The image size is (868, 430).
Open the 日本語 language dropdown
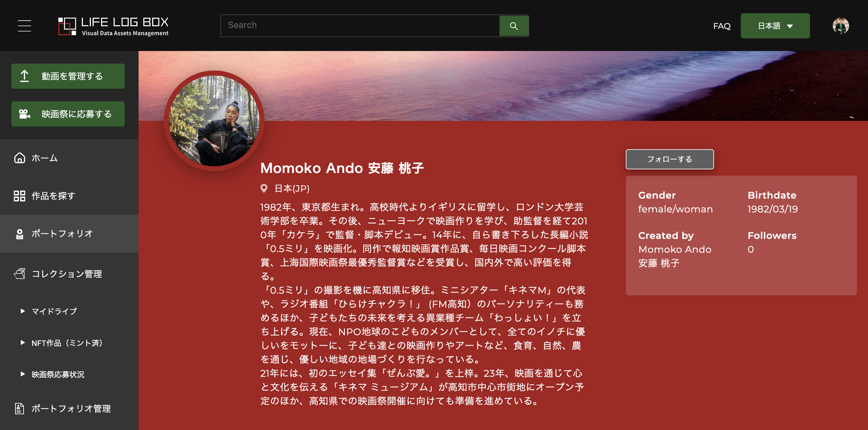click(x=775, y=26)
